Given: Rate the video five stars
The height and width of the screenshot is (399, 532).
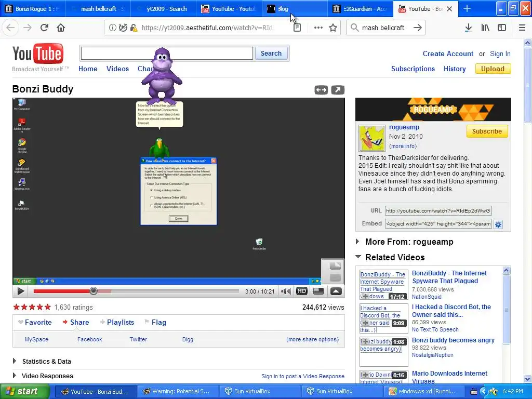Looking at the screenshot, I should point(47,307).
